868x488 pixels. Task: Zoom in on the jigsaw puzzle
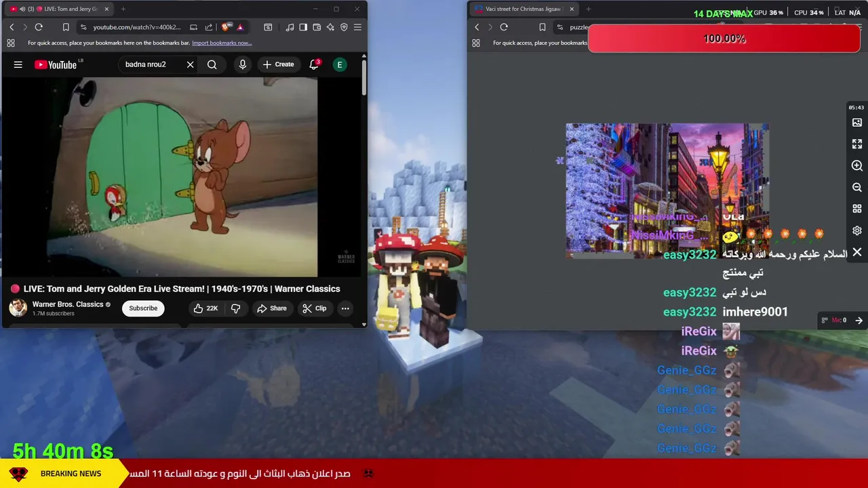click(857, 166)
